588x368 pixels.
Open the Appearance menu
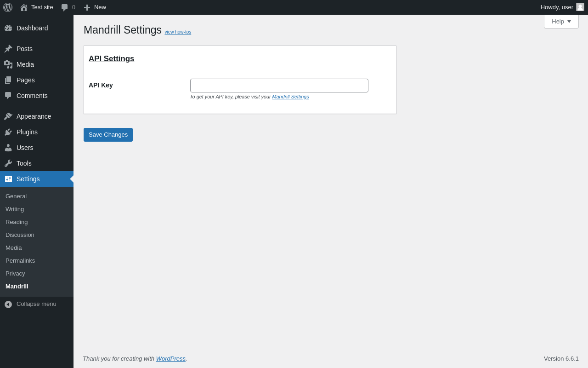point(37,116)
